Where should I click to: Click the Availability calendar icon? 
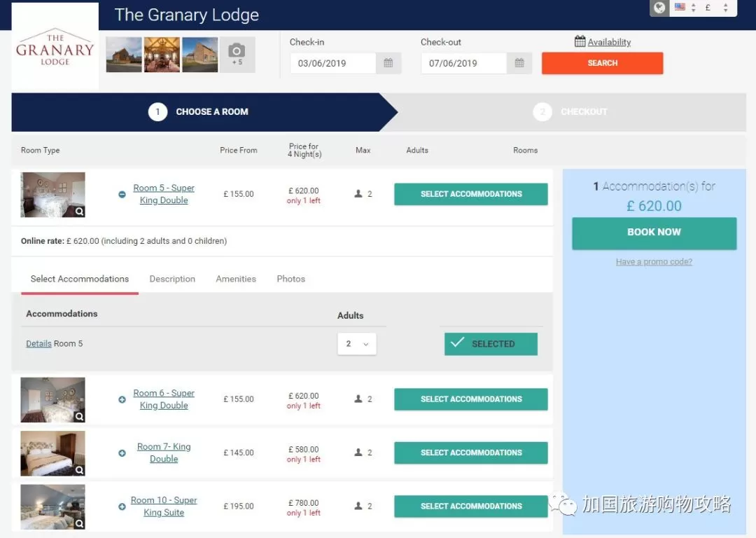pos(580,41)
